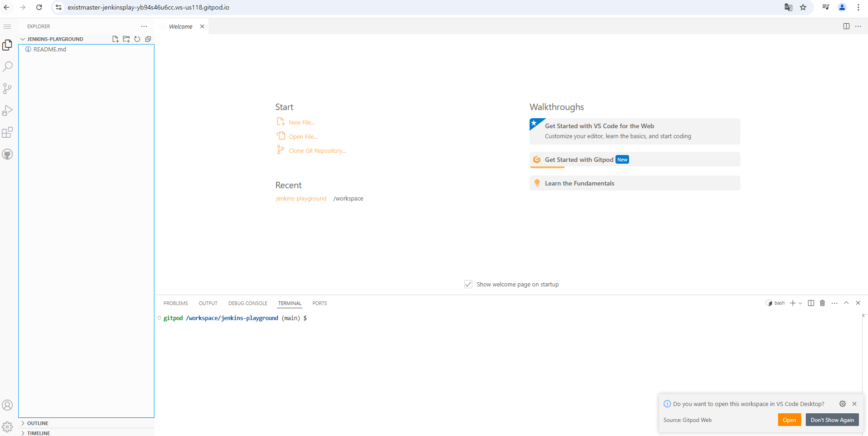This screenshot has height=436, width=868.
Task: Open launch profile dropdown next to plus
Action: click(x=800, y=303)
